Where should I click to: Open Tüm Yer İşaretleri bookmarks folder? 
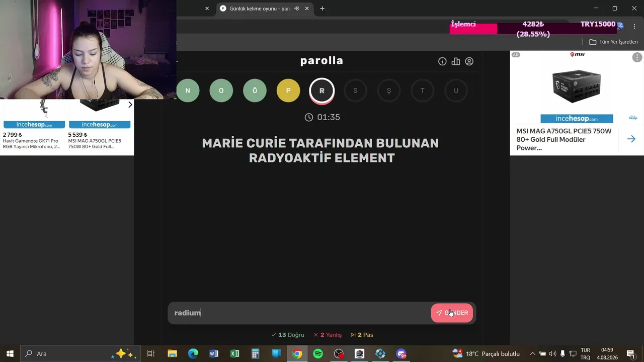[x=613, y=42]
